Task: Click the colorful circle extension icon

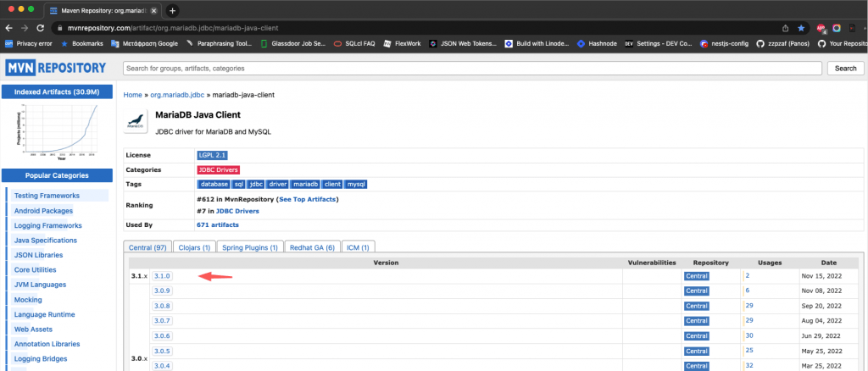Action: pyautogui.click(x=837, y=28)
